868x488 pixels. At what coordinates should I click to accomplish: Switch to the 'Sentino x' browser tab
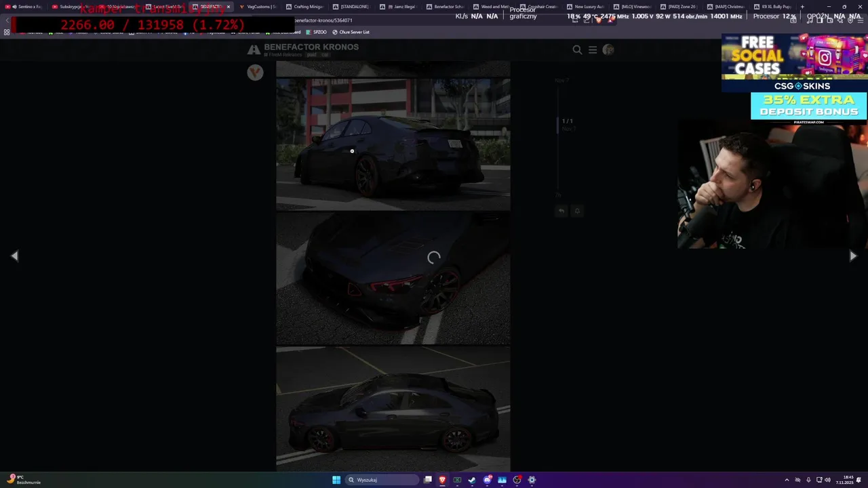point(26,7)
